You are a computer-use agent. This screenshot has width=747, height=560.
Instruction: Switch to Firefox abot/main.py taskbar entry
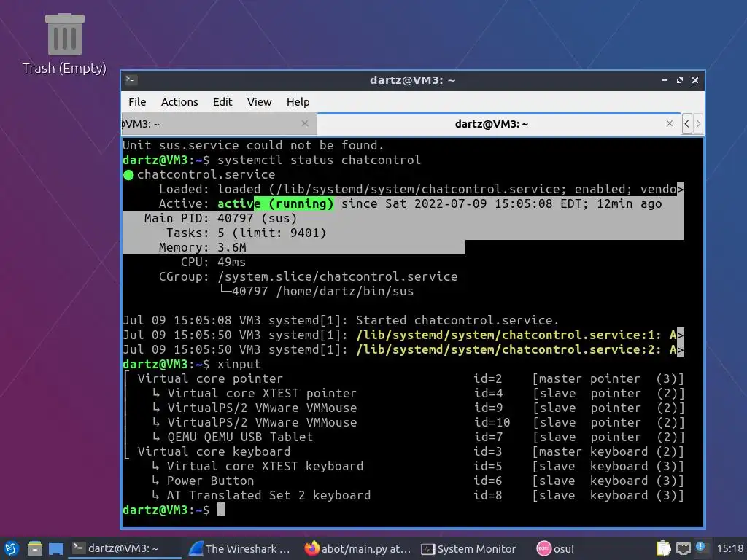[357, 548]
